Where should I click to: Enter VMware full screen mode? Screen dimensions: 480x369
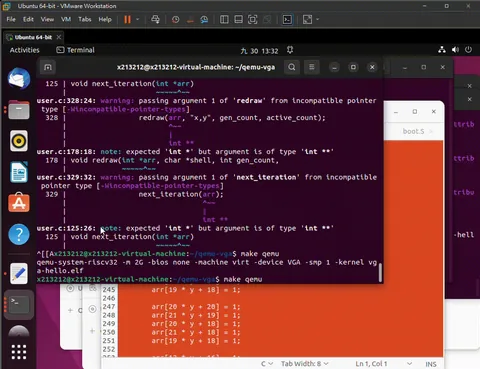253,20
